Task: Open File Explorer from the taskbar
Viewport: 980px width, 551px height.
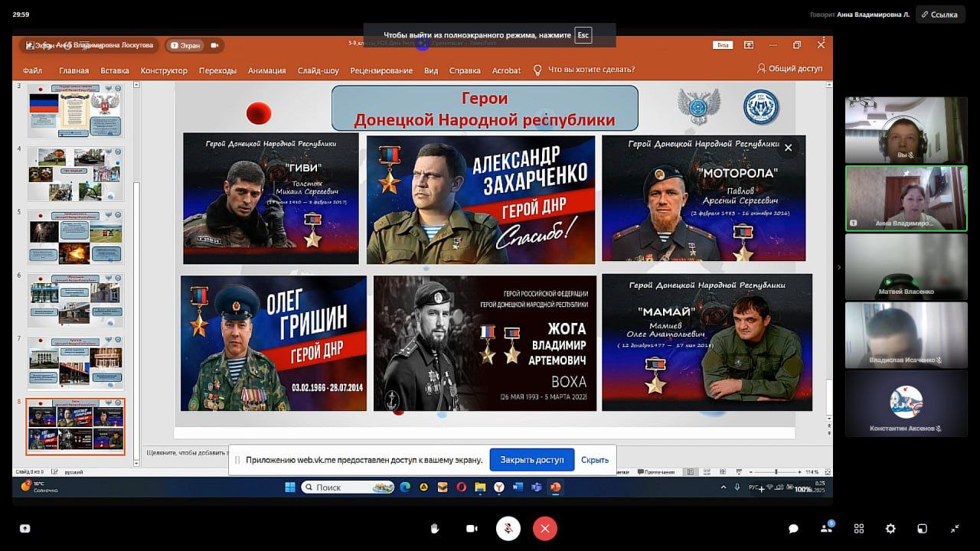Action: 480,487
